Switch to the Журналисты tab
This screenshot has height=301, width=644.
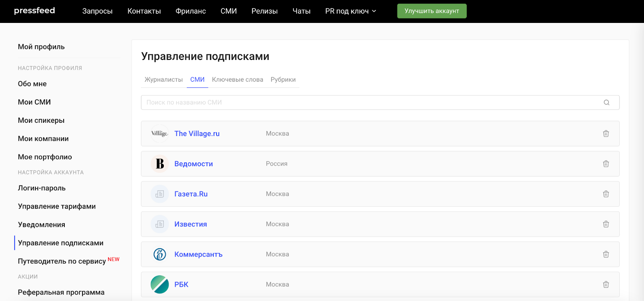[163, 80]
